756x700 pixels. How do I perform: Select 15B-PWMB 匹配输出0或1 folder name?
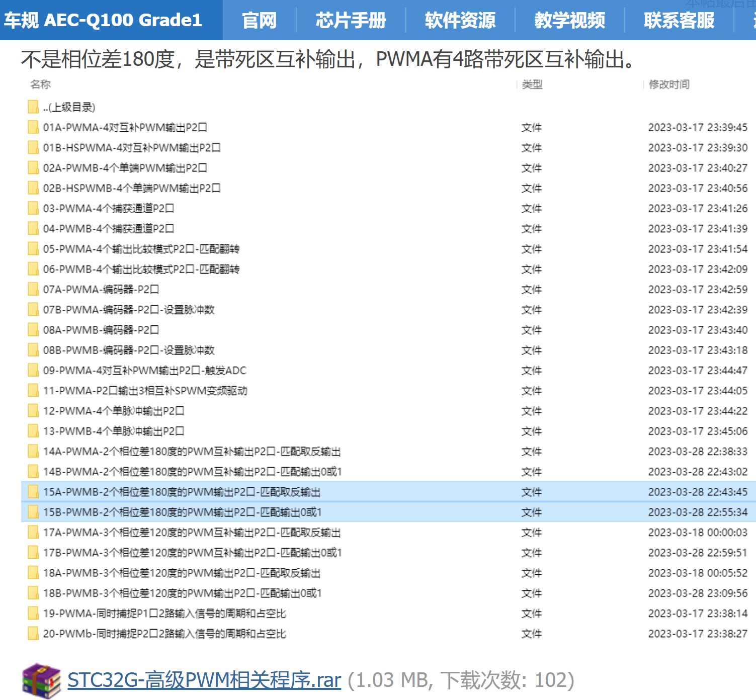[183, 512]
